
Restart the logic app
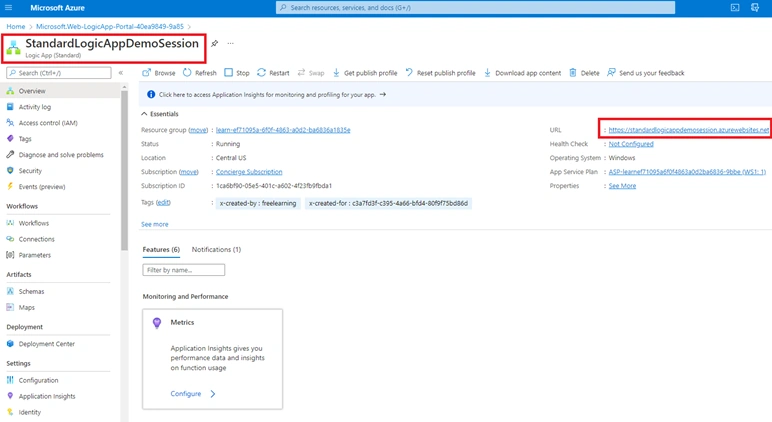tap(273, 72)
